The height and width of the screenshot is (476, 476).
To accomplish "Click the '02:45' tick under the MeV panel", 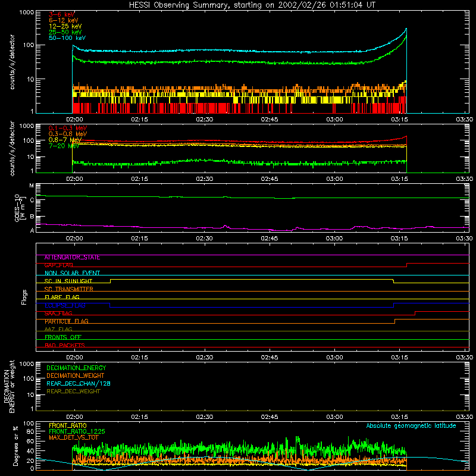I will click(270, 179).
